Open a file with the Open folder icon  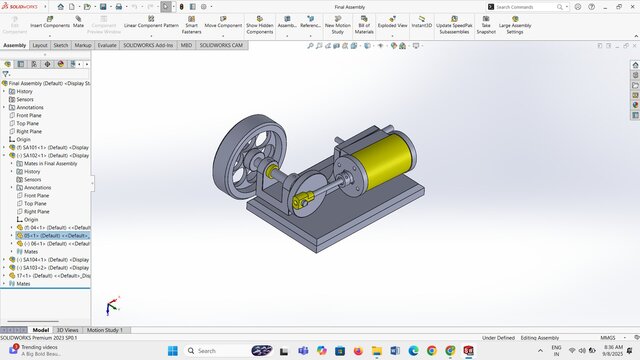pyautogui.click(x=87, y=7)
